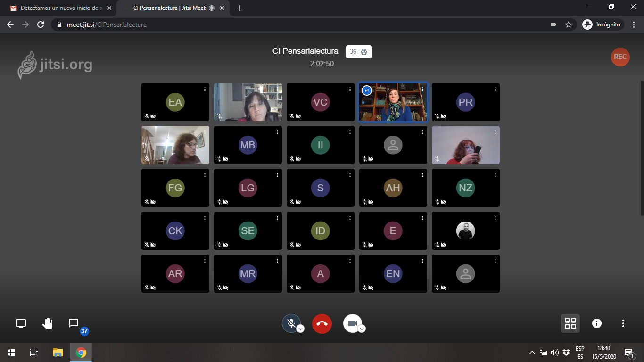
Task: Expand the microphone audio settings arrow
Action: point(300,329)
